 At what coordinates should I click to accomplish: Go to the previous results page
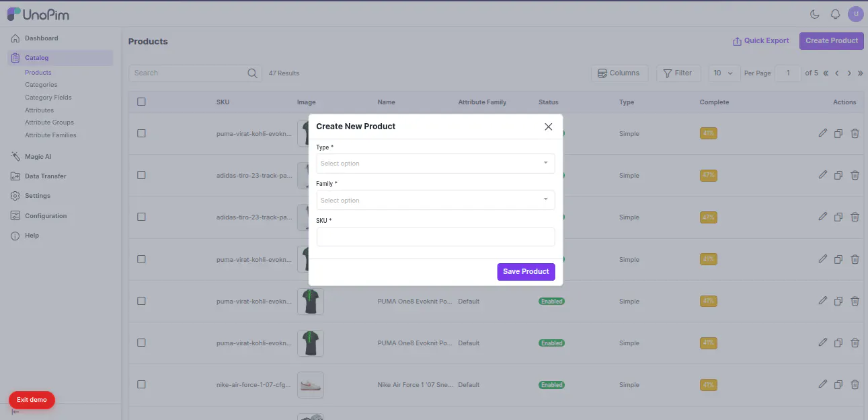click(x=837, y=73)
